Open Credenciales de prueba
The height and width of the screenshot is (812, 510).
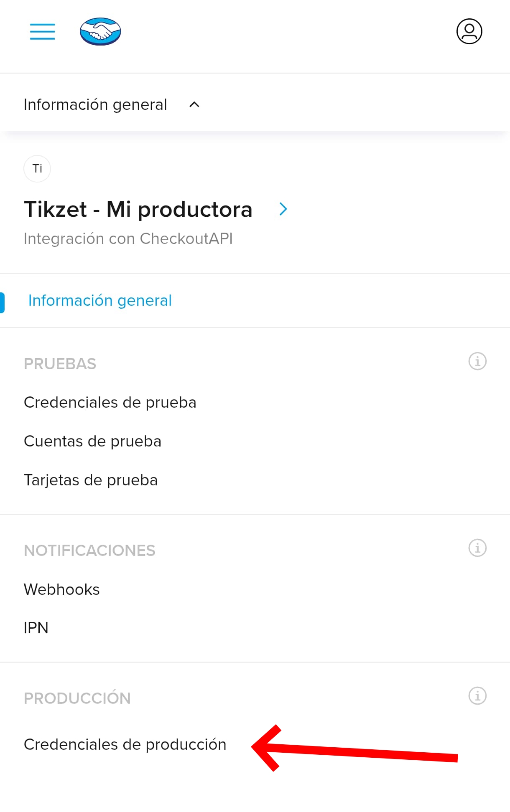110,402
